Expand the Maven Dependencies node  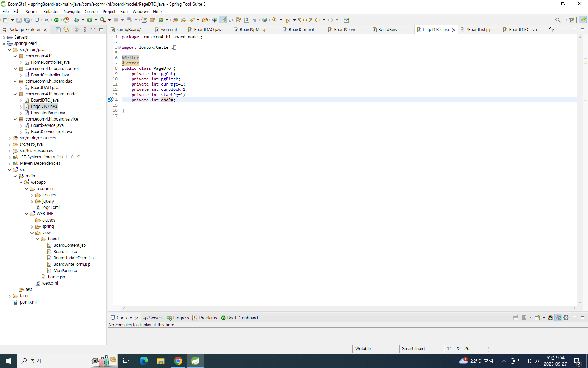click(x=10, y=163)
